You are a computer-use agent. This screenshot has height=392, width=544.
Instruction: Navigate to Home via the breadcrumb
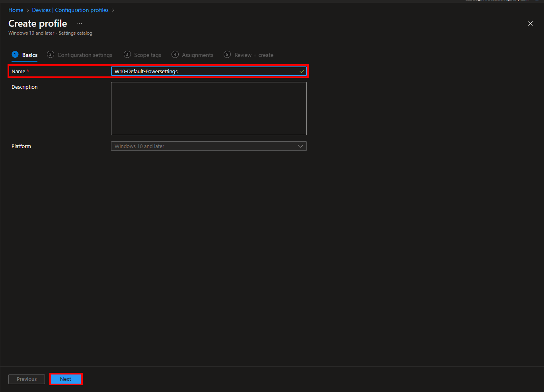(16, 10)
